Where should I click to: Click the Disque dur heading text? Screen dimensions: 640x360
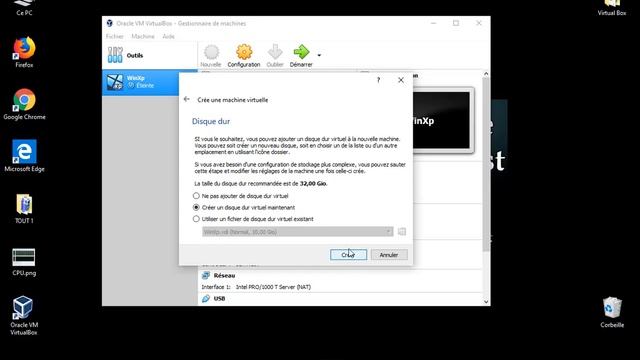tap(211, 121)
